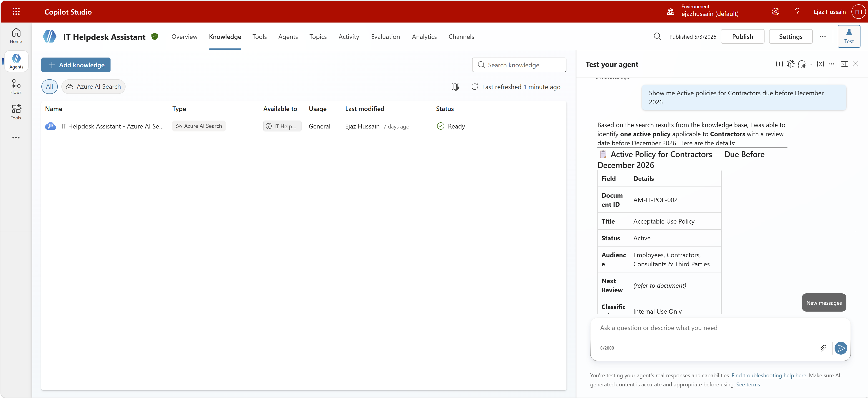Open the Topics tab

pos(318,36)
